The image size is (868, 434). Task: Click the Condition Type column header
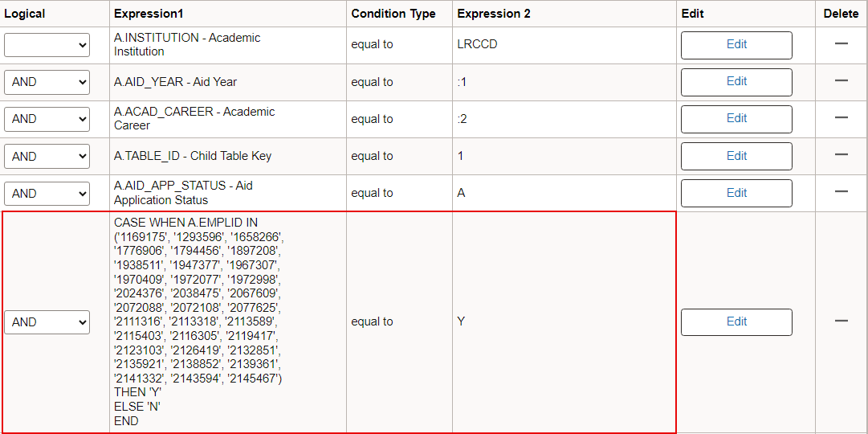point(393,14)
